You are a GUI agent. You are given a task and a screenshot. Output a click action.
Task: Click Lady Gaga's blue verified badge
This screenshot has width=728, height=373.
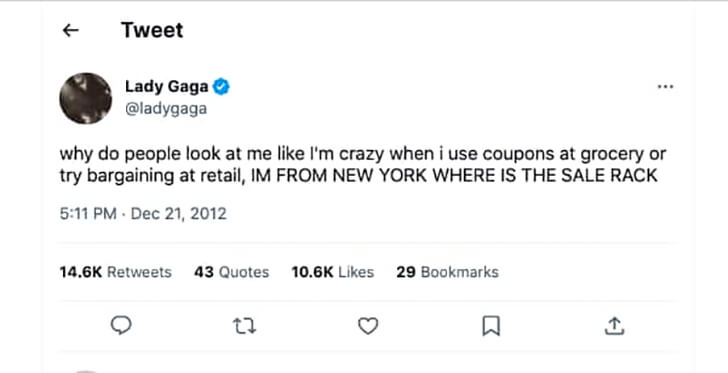click(x=221, y=86)
